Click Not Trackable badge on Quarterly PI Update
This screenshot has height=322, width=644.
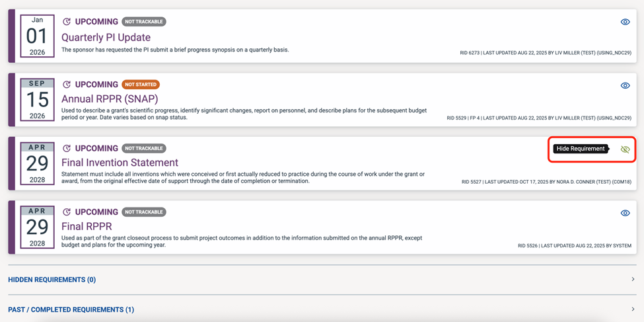coord(143,22)
